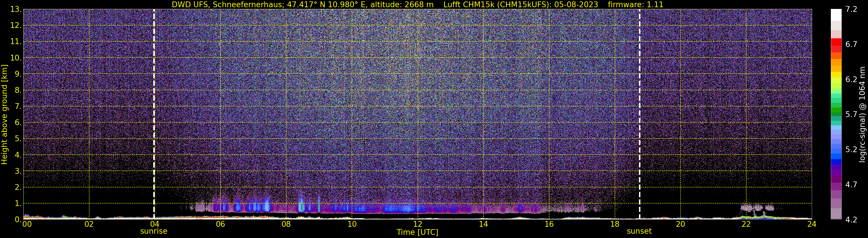
Task: Click the height axis tick '1.'
Action: click(x=18, y=204)
